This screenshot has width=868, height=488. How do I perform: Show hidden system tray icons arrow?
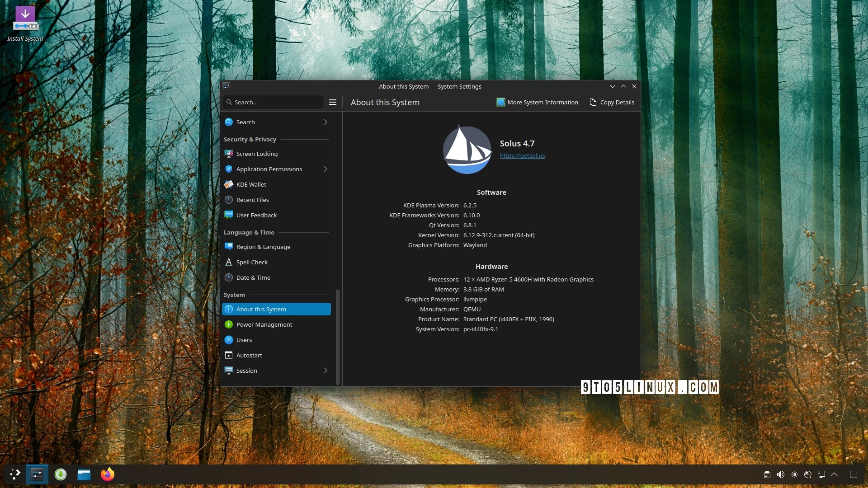[x=835, y=474]
